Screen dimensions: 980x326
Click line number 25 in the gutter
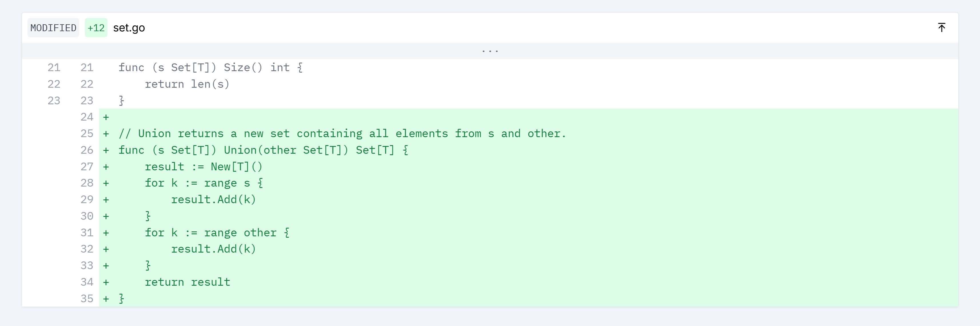(87, 133)
